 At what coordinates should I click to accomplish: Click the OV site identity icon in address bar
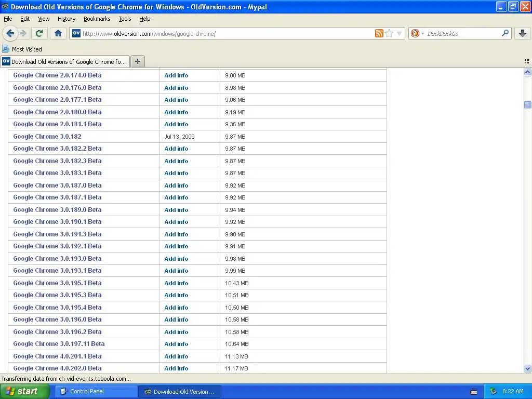(76, 33)
